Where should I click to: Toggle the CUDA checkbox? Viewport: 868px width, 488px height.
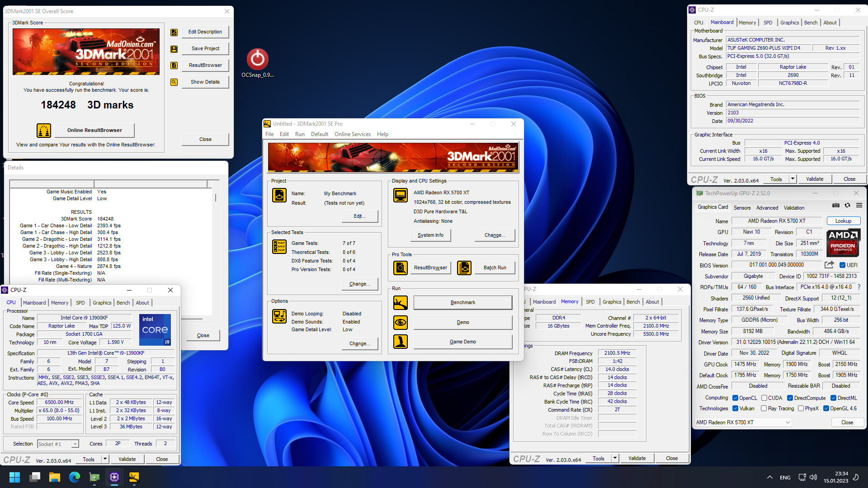point(764,398)
